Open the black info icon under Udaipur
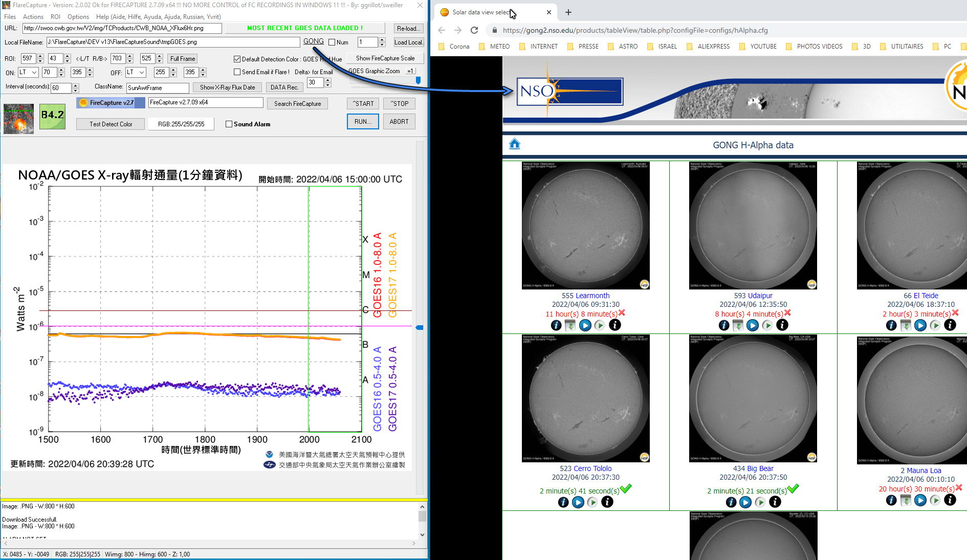967x560 pixels. pos(782,325)
